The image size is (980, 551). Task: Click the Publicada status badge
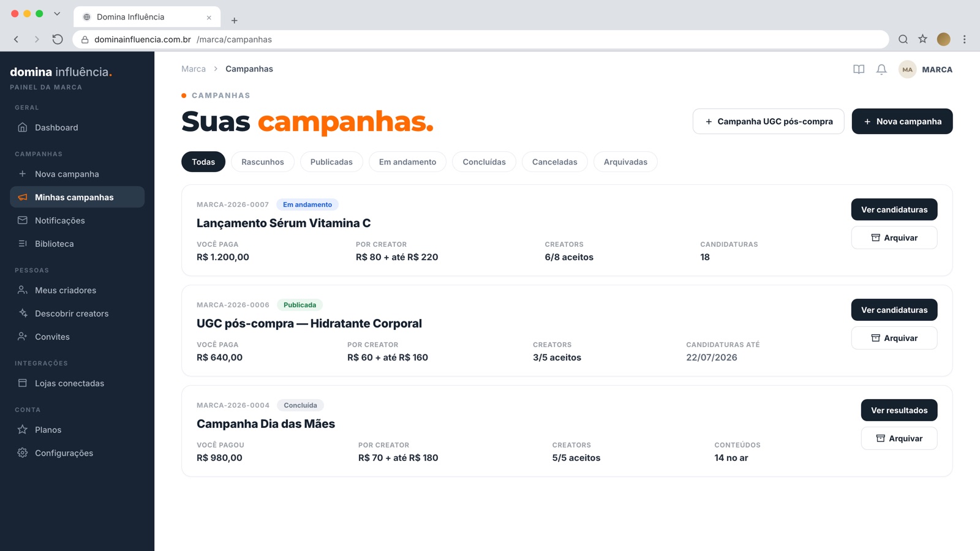click(x=300, y=305)
